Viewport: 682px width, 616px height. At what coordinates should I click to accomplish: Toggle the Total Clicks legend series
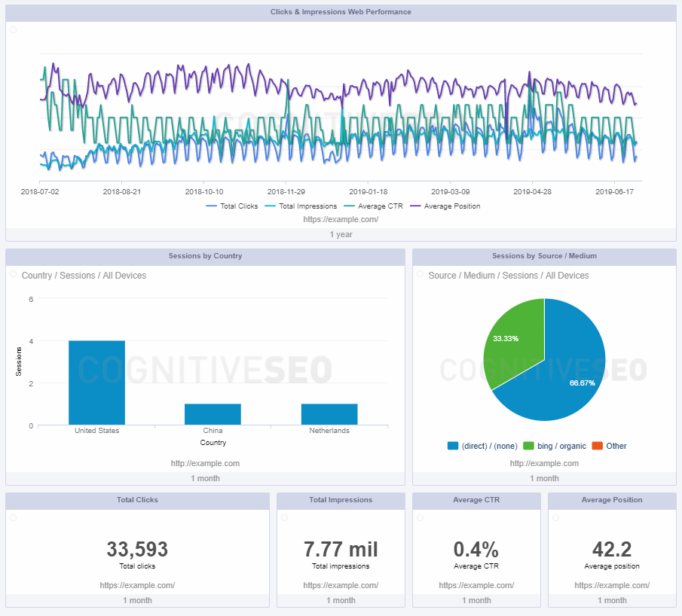point(232,206)
